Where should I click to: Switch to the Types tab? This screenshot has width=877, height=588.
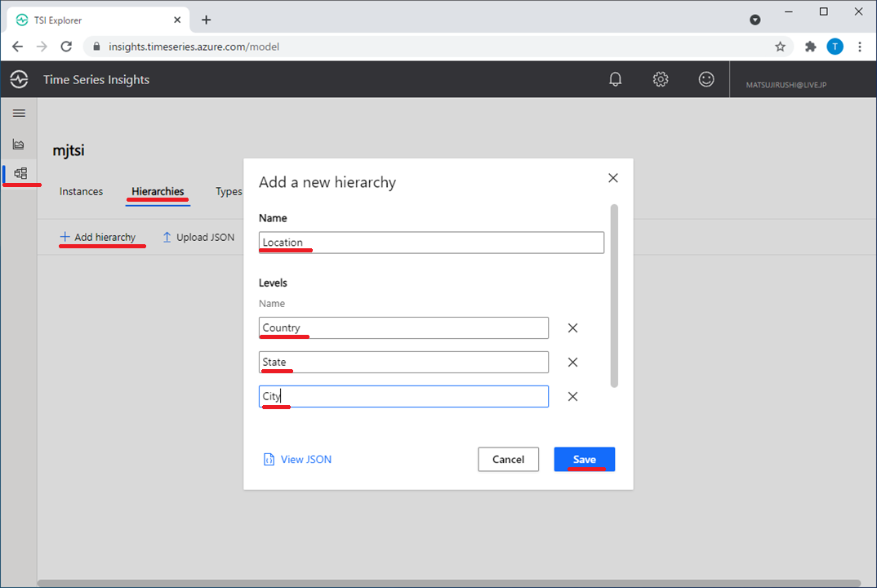click(229, 191)
